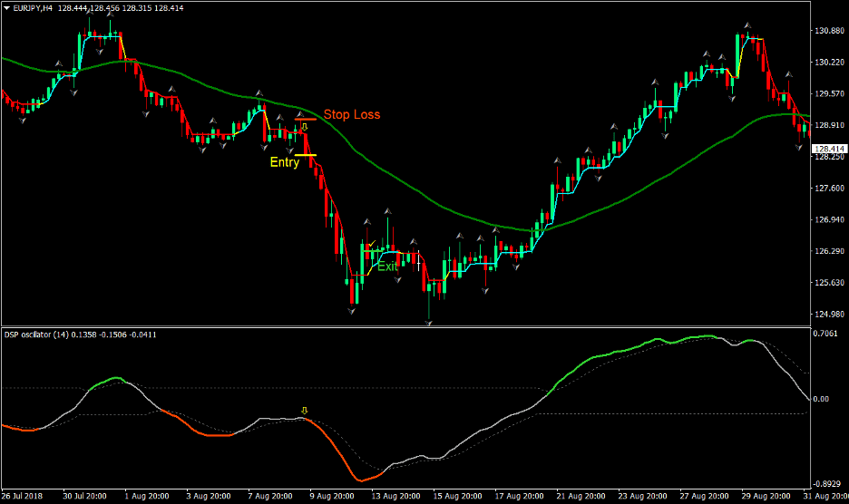Image resolution: width=849 pixels, height=504 pixels.
Task: Click the 26 Jul 2018 date label
Action: (23, 497)
